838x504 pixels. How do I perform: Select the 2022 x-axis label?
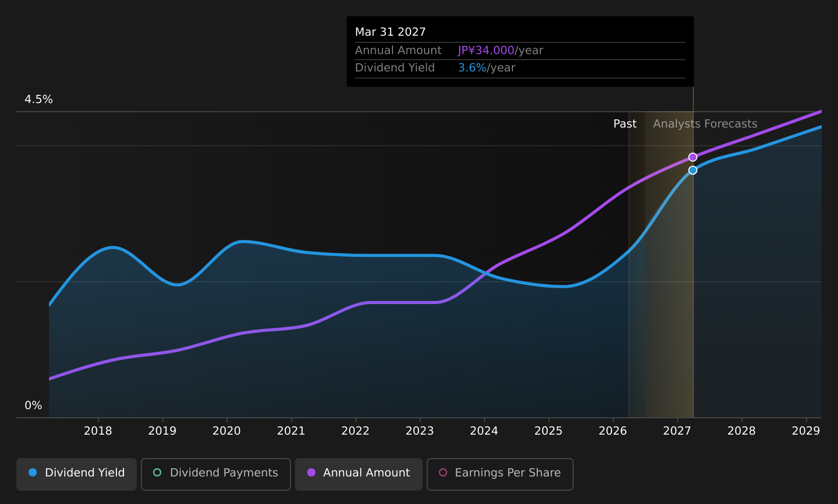point(355,431)
